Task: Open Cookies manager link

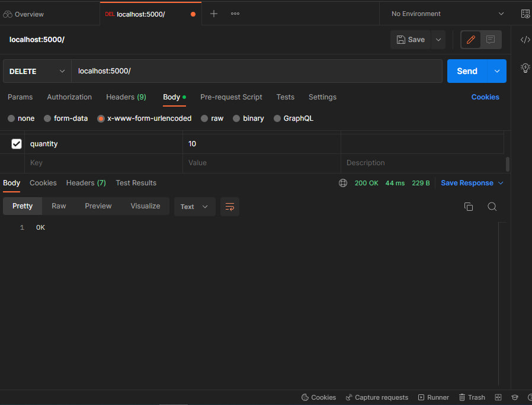Action: (485, 97)
